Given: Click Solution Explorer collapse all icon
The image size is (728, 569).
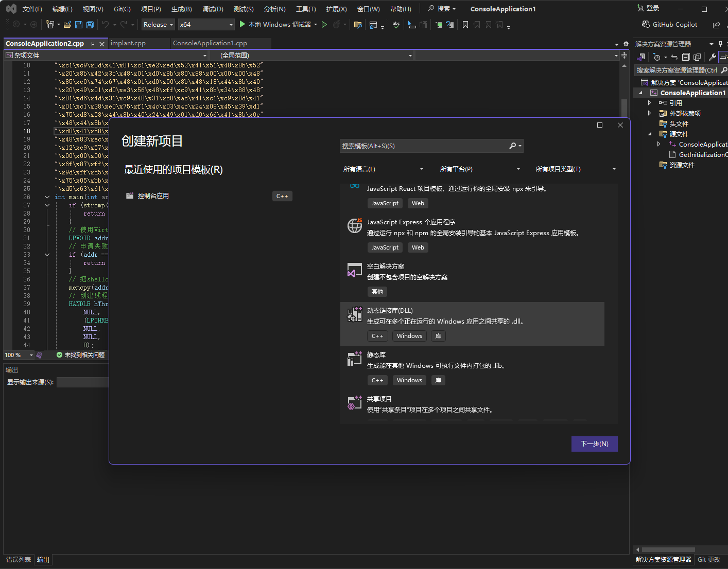Looking at the screenshot, I should click(686, 57).
